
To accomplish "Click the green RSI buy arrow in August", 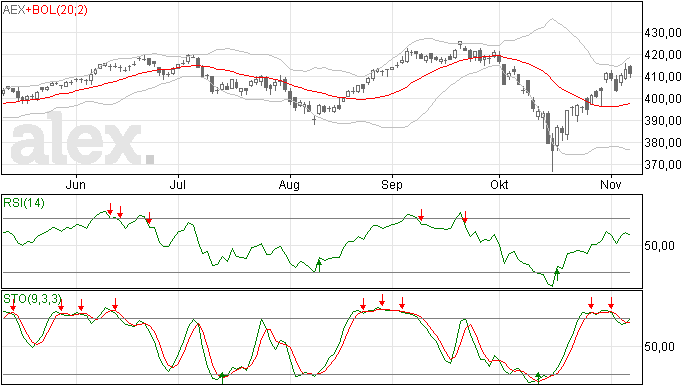I will [319, 265].
